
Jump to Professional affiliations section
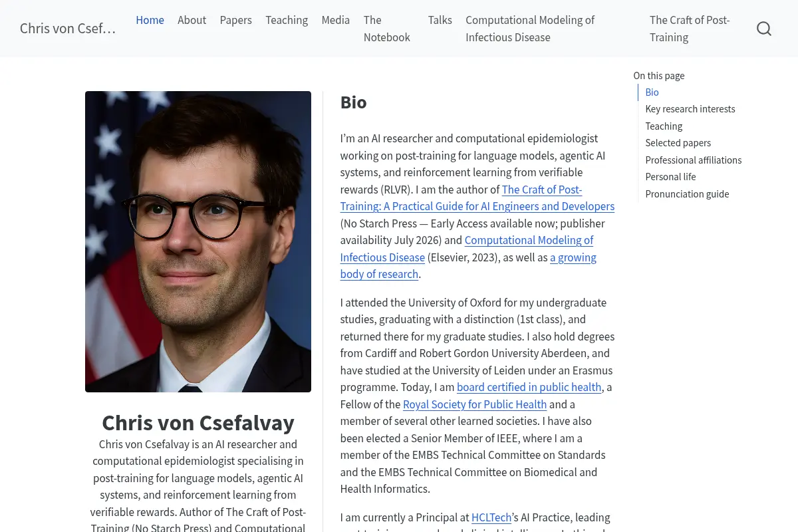693,160
